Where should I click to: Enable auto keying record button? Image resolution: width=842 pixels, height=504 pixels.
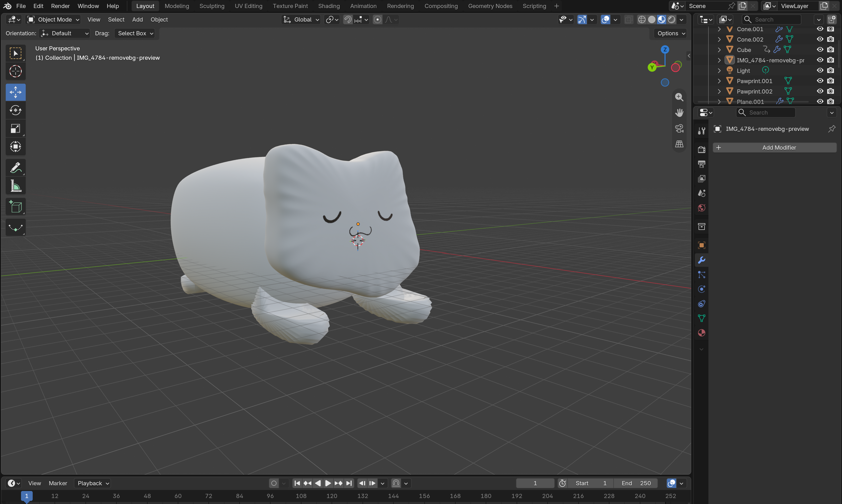click(x=274, y=483)
